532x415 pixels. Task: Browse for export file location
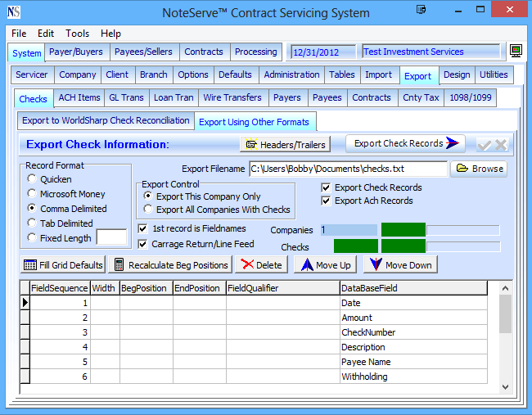[x=479, y=169]
